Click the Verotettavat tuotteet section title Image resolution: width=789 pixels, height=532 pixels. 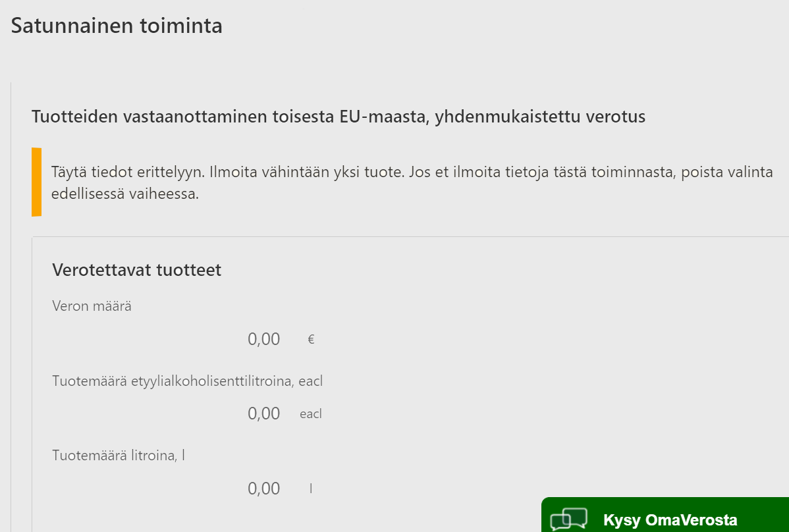[x=136, y=270]
